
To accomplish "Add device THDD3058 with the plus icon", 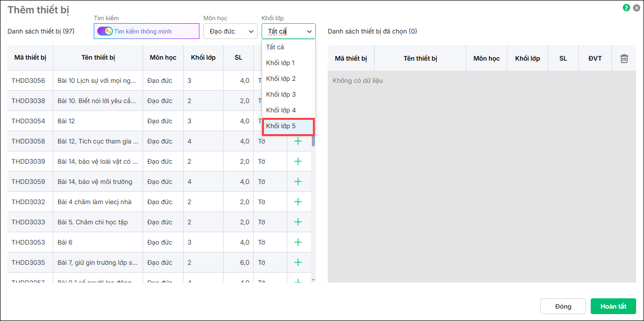I will pos(298,142).
